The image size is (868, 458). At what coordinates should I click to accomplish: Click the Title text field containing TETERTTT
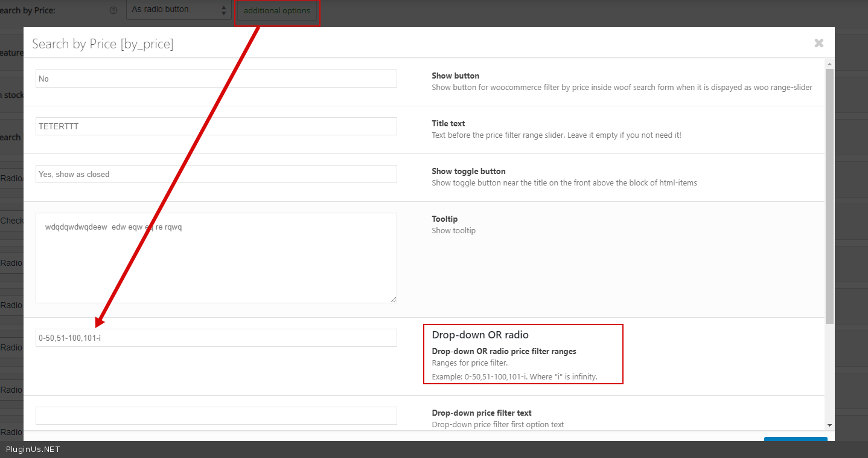(216, 126)
